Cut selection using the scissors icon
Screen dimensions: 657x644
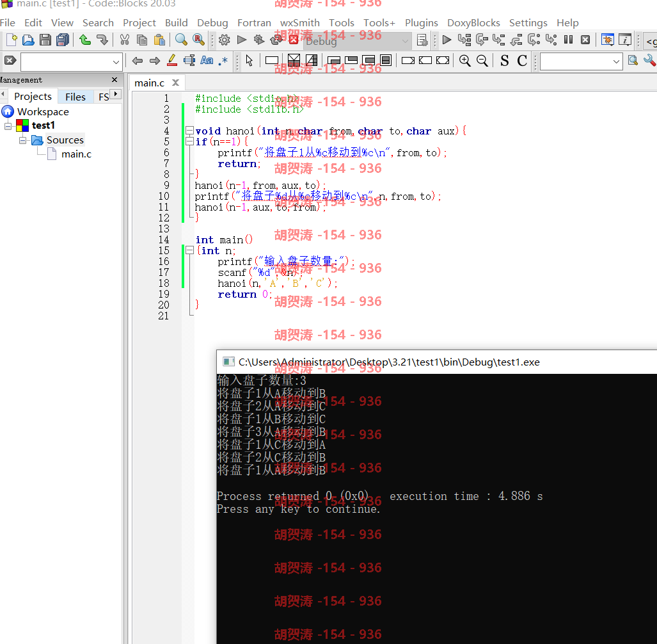pos(125,40)
